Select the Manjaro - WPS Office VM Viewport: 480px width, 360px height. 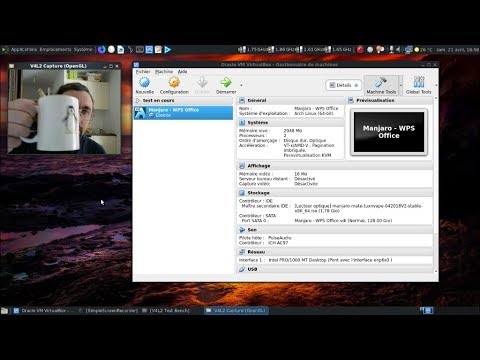(183, 113)
